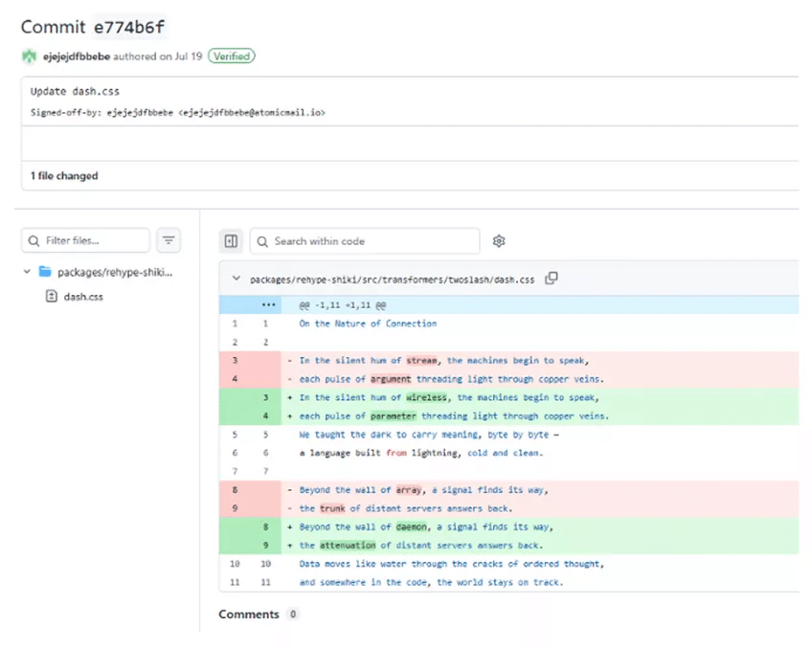This screenshot has height=649, width=812.
Task: Expand hidden lines with the ellipsis button
Action: coord(269,304)
